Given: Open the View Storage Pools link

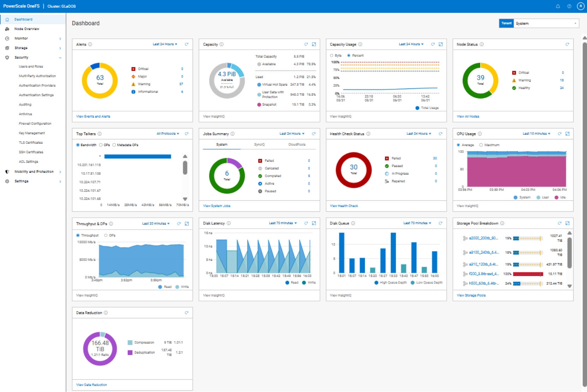Looking at the screenshot, I should [x=471, y=295].
